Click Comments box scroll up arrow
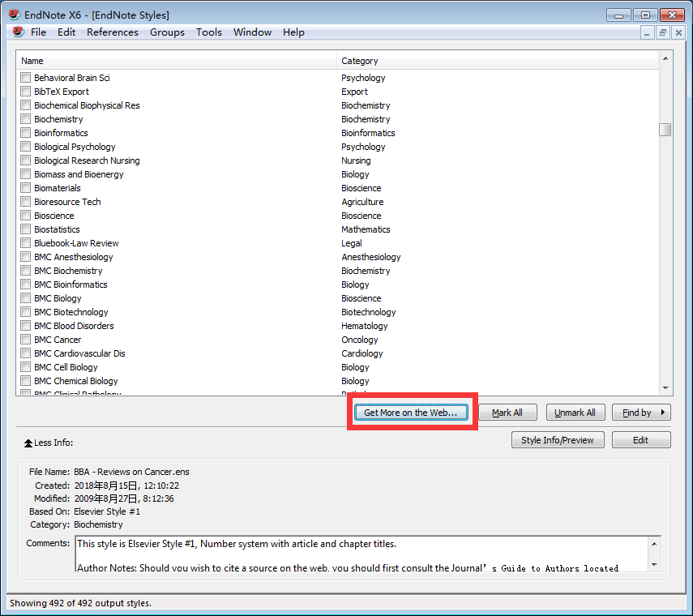 (x=654, y=544)
